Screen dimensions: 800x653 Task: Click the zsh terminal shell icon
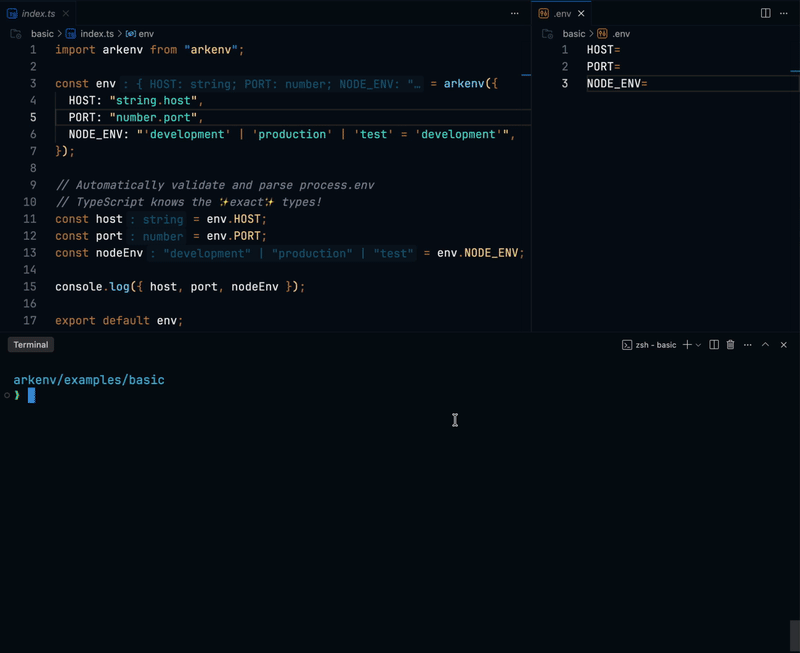[x=627, y=345]
